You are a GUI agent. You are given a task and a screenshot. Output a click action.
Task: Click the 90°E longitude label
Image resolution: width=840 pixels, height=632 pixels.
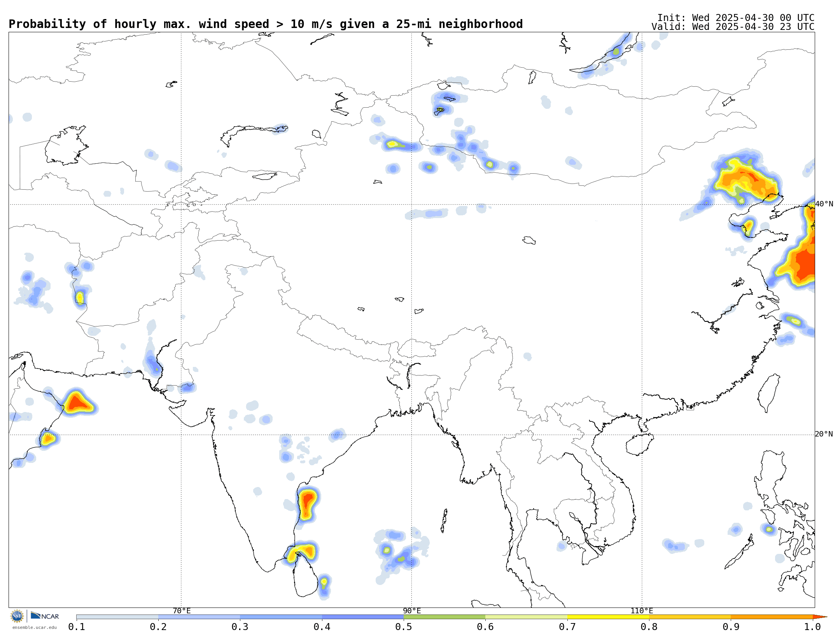(412, 611)
